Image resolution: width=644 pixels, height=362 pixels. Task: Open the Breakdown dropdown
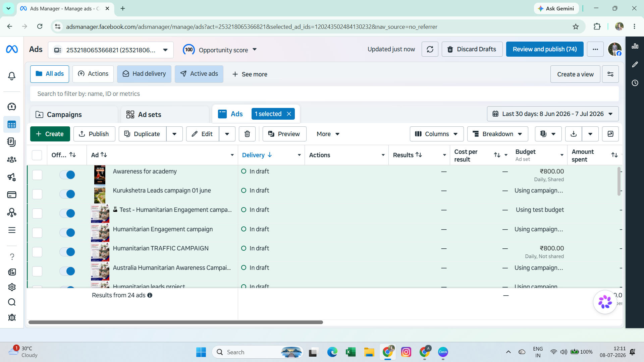497,134
